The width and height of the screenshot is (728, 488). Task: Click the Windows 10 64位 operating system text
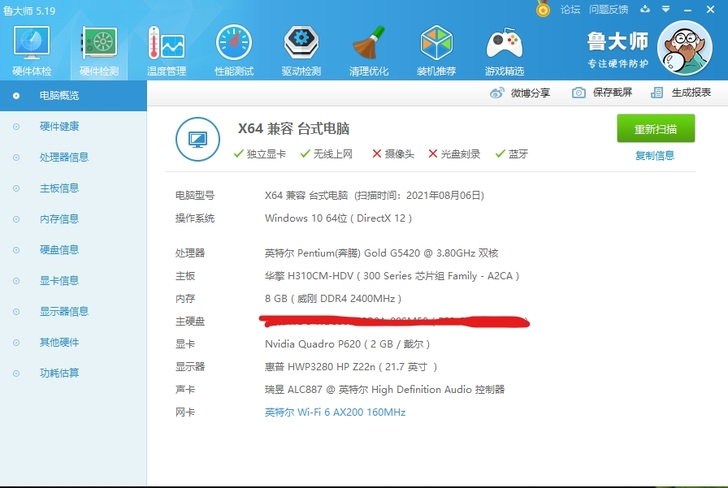point(338,218)
